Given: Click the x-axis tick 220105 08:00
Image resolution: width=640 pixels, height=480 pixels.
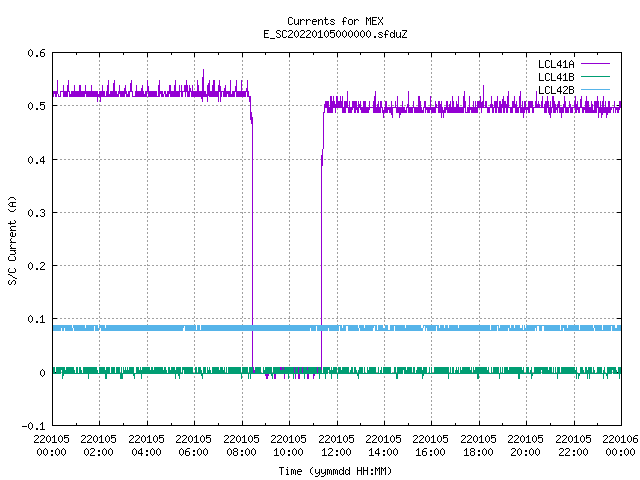Looking at the screenshot, I should 242,445.
